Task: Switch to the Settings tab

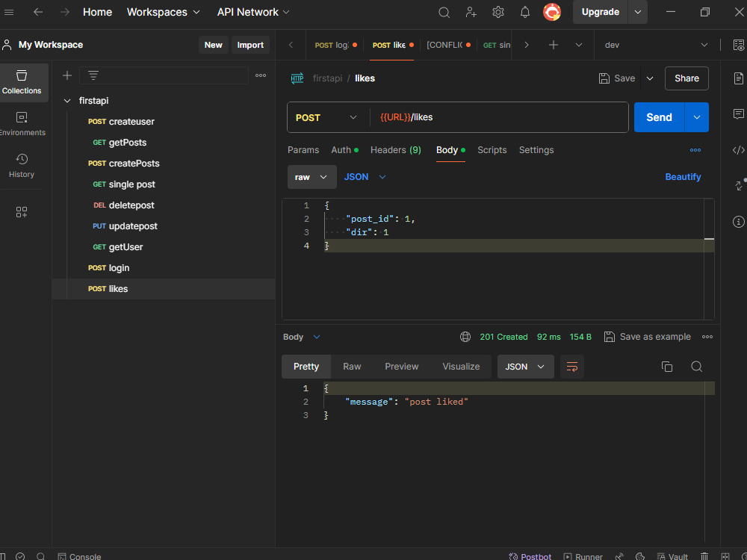Action: coord(536,150)
